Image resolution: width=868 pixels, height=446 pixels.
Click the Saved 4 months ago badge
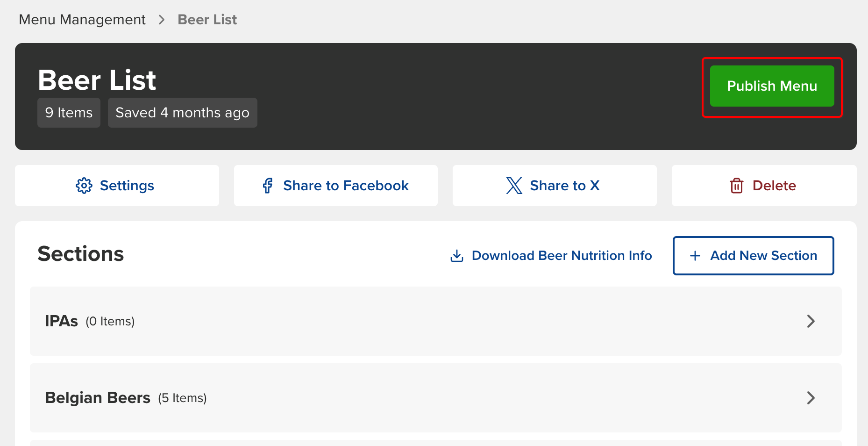pyautogui.click(x=182, y=113)
